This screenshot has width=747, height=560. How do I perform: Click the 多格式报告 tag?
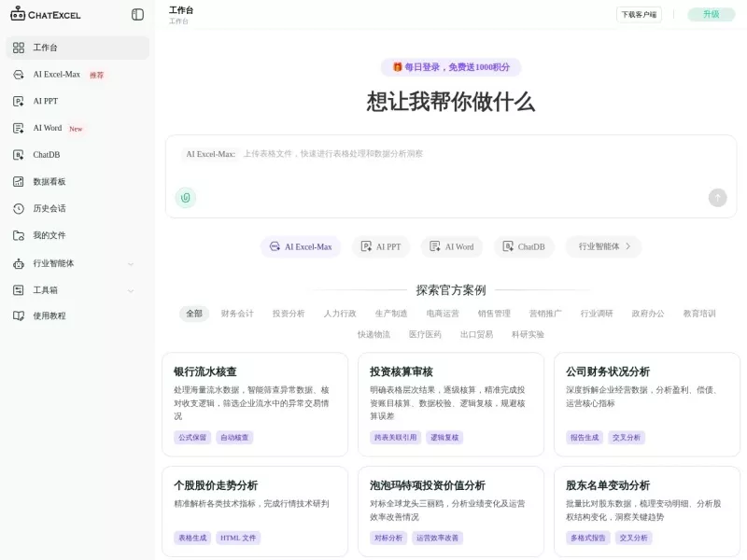tap(588, 538)
